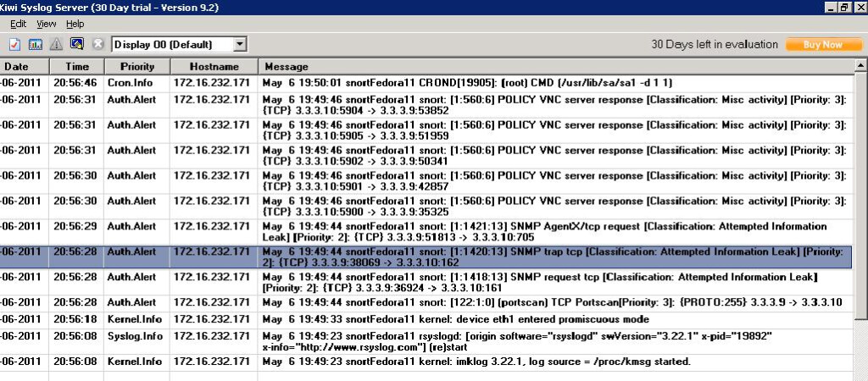Click the CROND root CMD message
This screenshot has width=868, height=381.
click(x=556, y=83)
